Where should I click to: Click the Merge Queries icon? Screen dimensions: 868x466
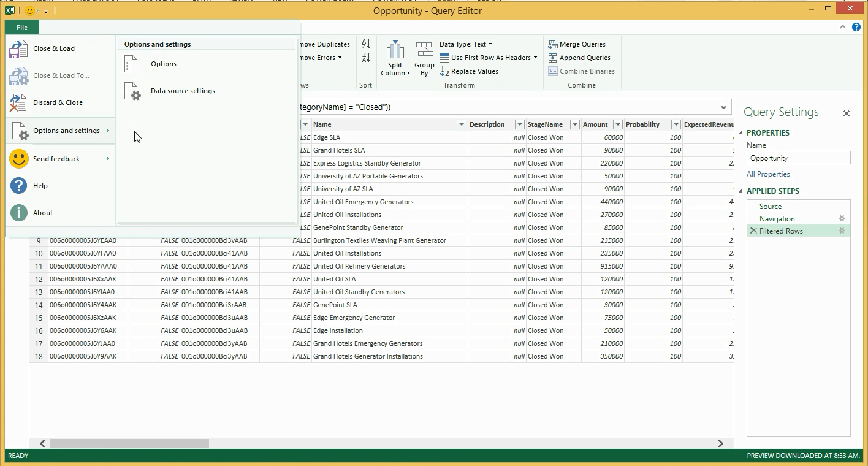tap(553, 44)
